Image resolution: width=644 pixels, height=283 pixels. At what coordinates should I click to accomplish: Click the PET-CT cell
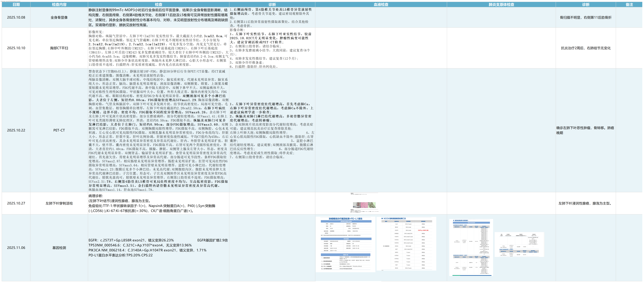pos(59,130)
